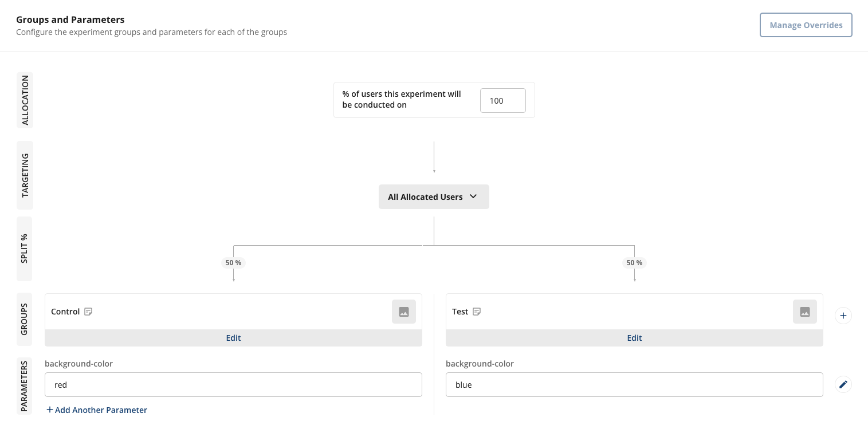This screenshot has height=429, width=868.
Task: Add a new group with the plus icon
Action: click(843, 316)
